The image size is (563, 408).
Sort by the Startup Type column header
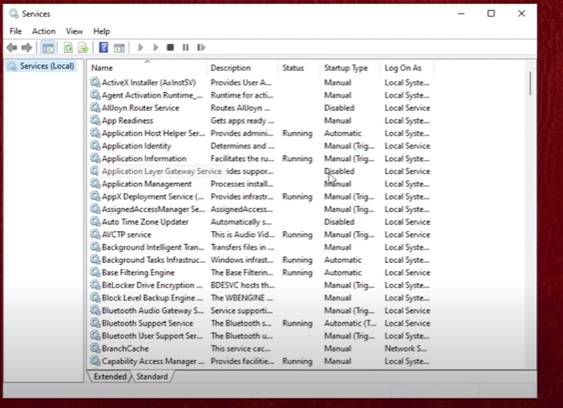[350, 68]
